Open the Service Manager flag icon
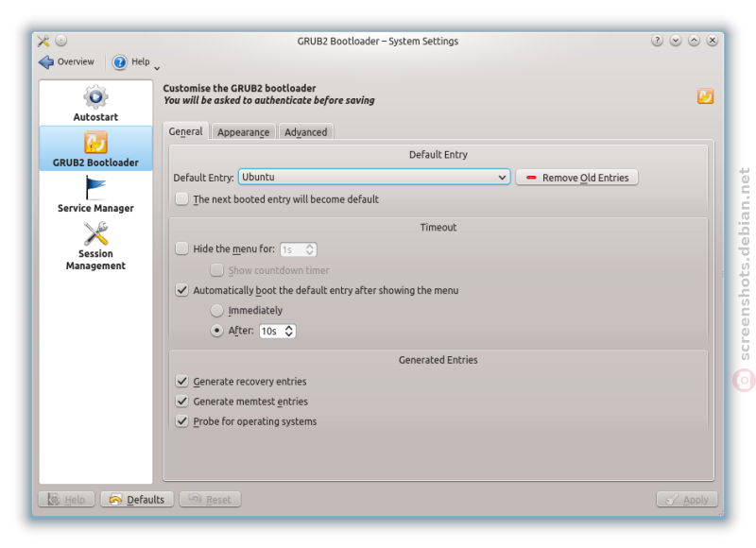 (x=95, y=187)
